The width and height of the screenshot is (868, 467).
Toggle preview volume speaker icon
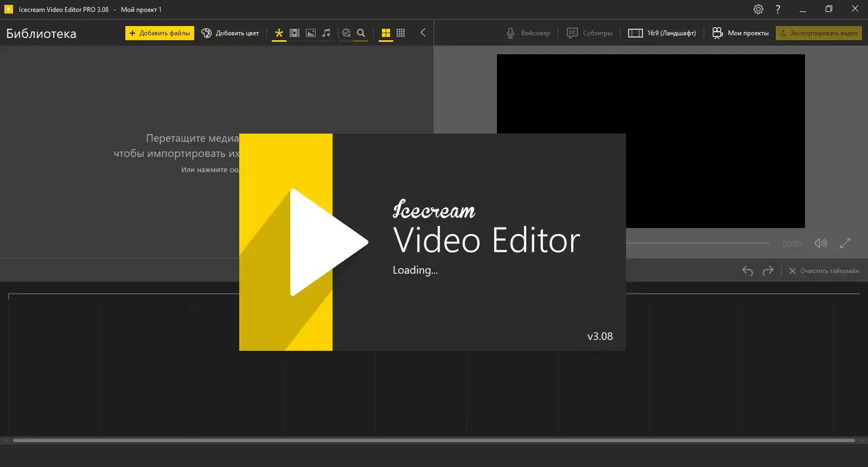pyautogui.click(x=821, y=243)
